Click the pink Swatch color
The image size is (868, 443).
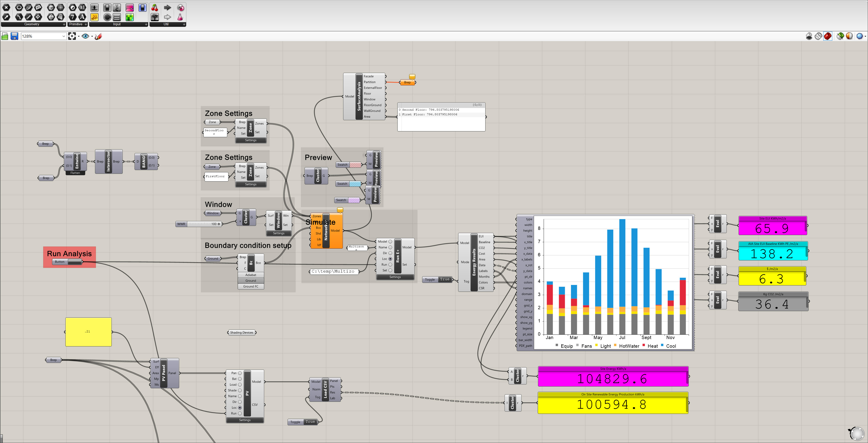[355, 165]
